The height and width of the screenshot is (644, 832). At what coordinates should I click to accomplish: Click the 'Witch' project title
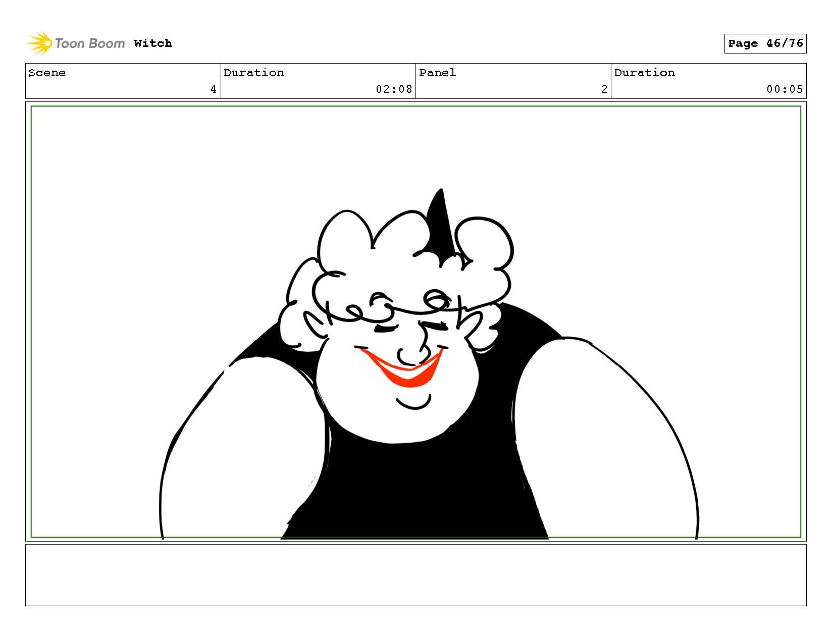pos(153,43)
